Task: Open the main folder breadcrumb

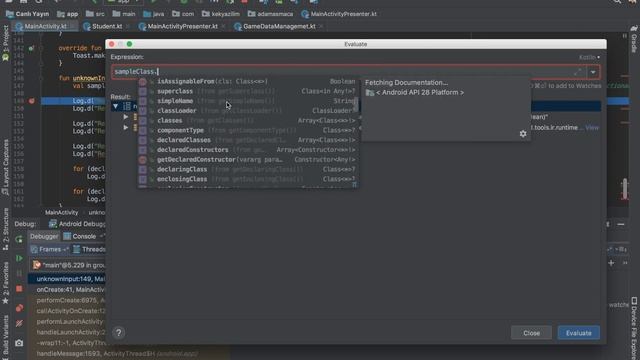Action: tap(124, 14)
